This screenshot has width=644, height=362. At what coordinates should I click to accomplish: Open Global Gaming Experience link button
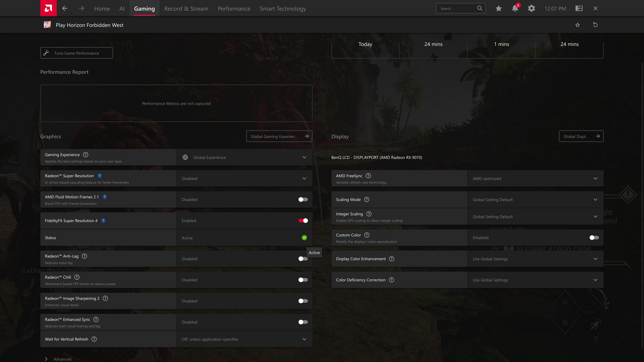click(x=279, y=136)
